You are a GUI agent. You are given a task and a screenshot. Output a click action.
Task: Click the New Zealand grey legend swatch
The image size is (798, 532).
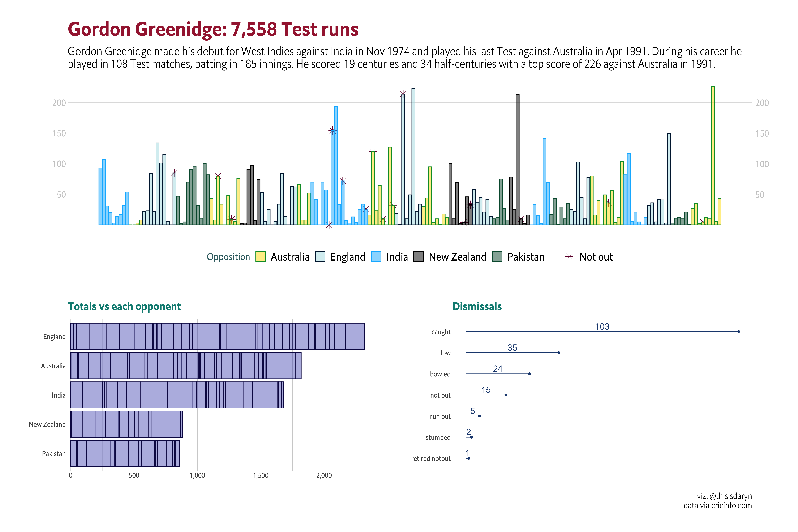[x=418, y=257]
